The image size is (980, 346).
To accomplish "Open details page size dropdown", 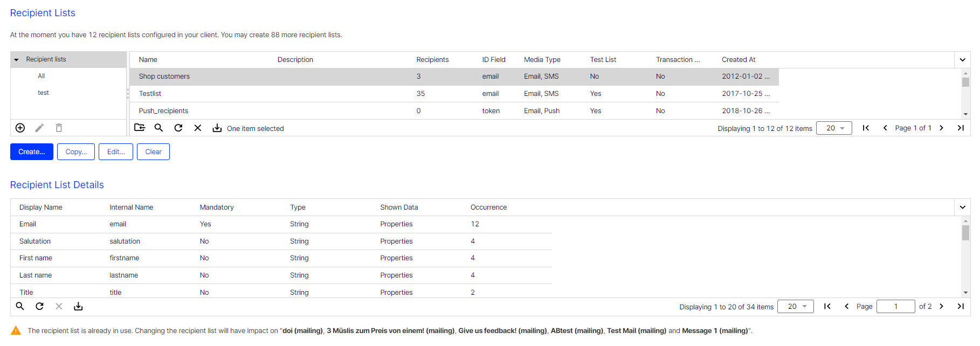I will [795, 307].
